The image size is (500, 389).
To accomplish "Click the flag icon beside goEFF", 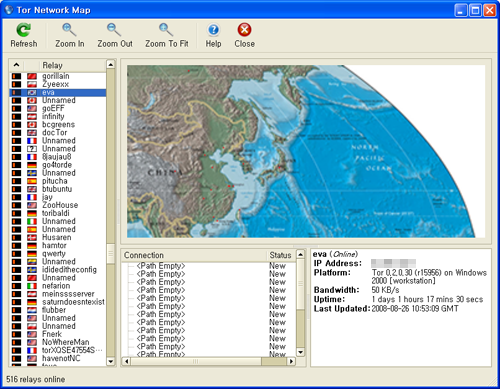I will [x=32, y=108].
